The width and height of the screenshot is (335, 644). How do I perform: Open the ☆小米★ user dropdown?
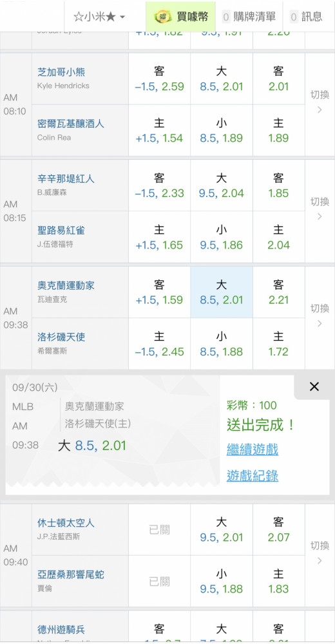tap(99, 17)
